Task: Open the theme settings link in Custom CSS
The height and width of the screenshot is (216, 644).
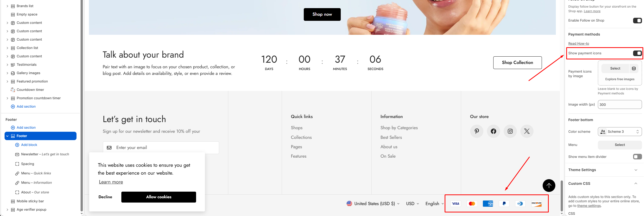Action: click(589, 206)
